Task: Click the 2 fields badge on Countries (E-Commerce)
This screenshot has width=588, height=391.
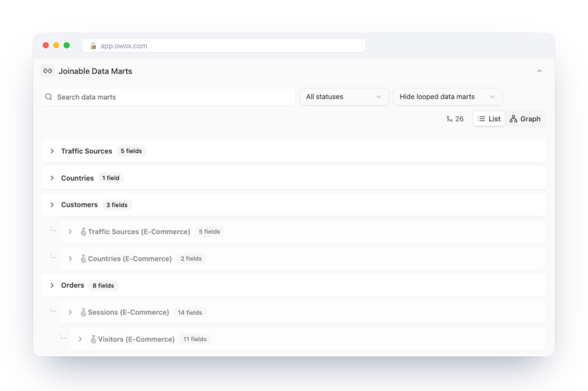Action: pyautogui.click(x=191, y=259)
